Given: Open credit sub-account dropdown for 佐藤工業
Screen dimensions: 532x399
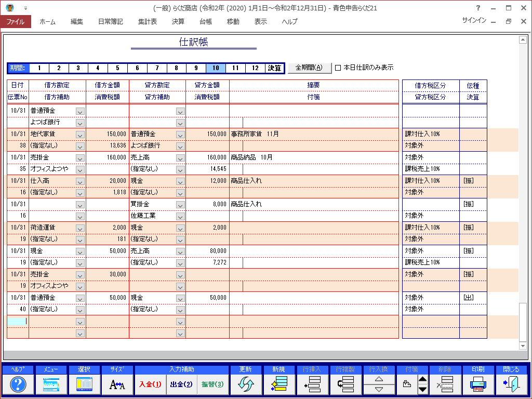Looking at the screenshot, I should point(180,217).
